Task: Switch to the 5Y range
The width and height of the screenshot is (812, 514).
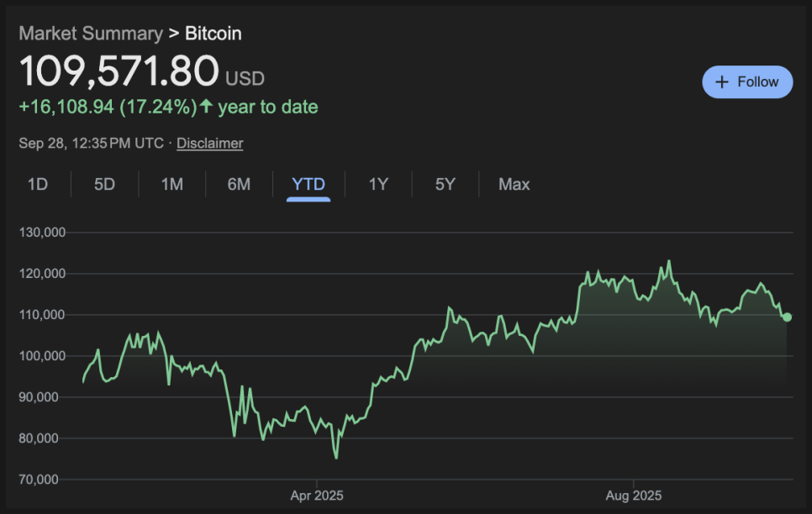Action: point(446,184)
